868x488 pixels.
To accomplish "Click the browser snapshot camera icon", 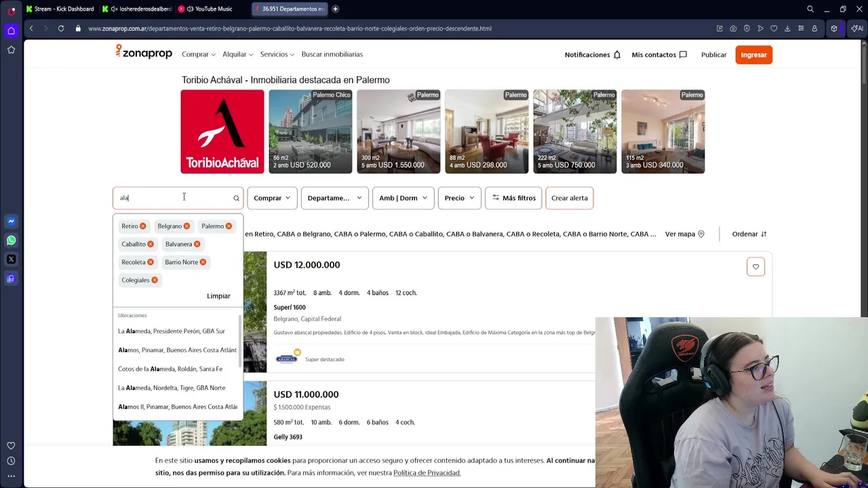I will (733, 28).
